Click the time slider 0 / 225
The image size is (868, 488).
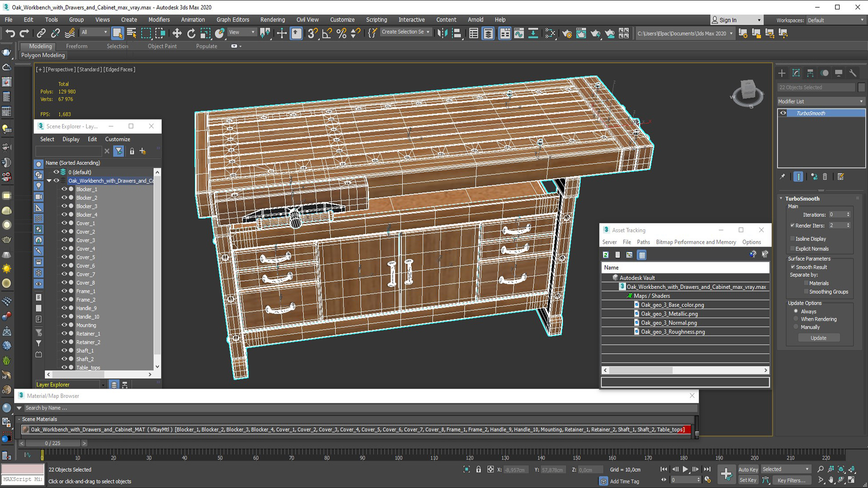[x=53, y=443]
